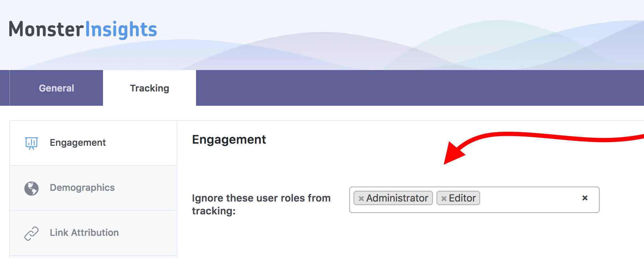Image resolution: width=644 pixels, height=258 pixels.
Task: Remove the Editor role tag
Action: (x=444, y=199)
